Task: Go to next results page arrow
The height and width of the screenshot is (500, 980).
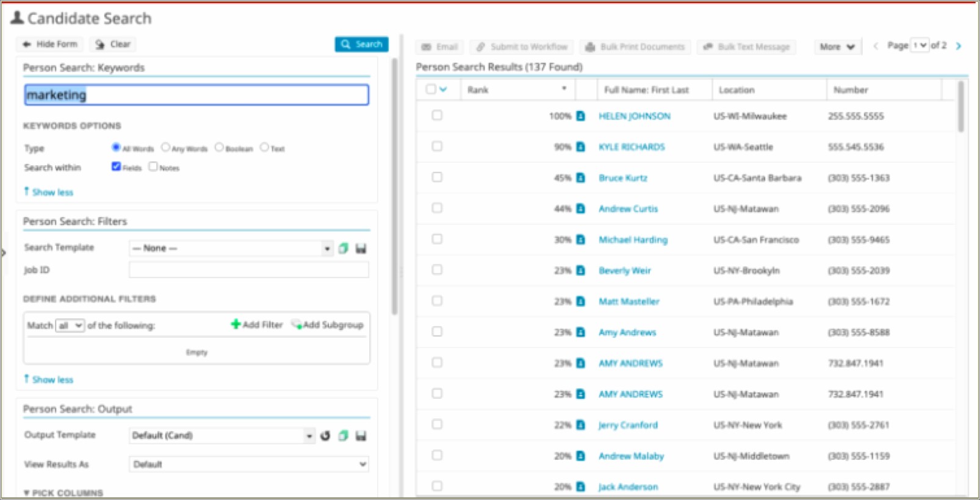Action: click(959, 46)
